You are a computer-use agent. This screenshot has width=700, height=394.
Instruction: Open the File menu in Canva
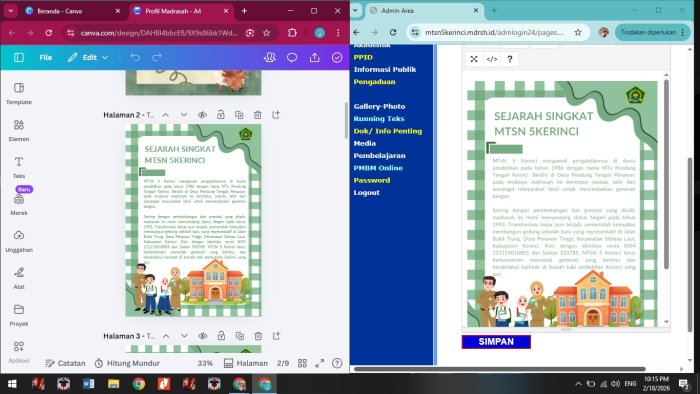[x=46, y=58]
